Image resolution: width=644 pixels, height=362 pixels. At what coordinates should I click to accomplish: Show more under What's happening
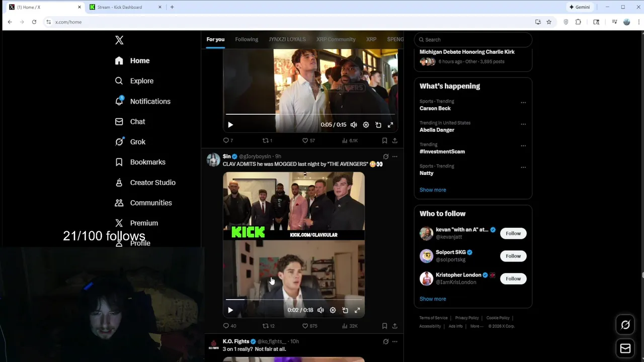(x=433, y=190)
